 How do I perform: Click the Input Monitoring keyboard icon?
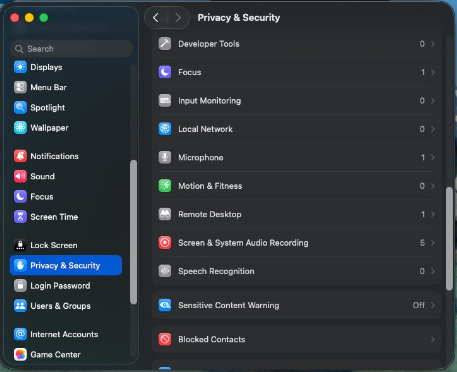(165, 101)
